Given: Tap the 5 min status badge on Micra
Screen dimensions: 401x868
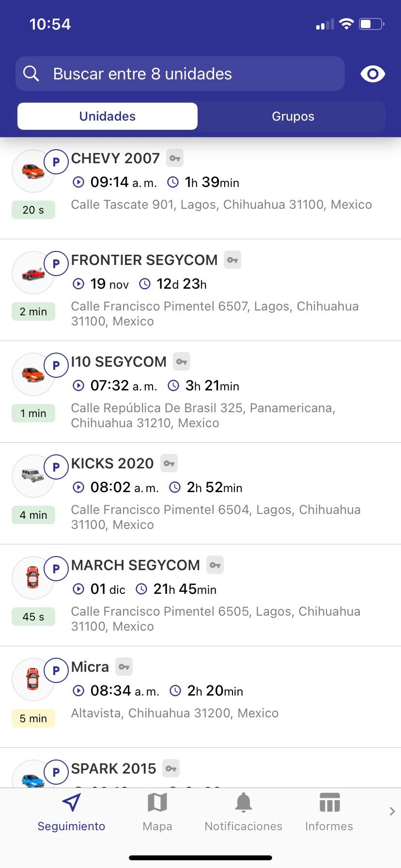Looking at the screenshot, I should [33, 718].
